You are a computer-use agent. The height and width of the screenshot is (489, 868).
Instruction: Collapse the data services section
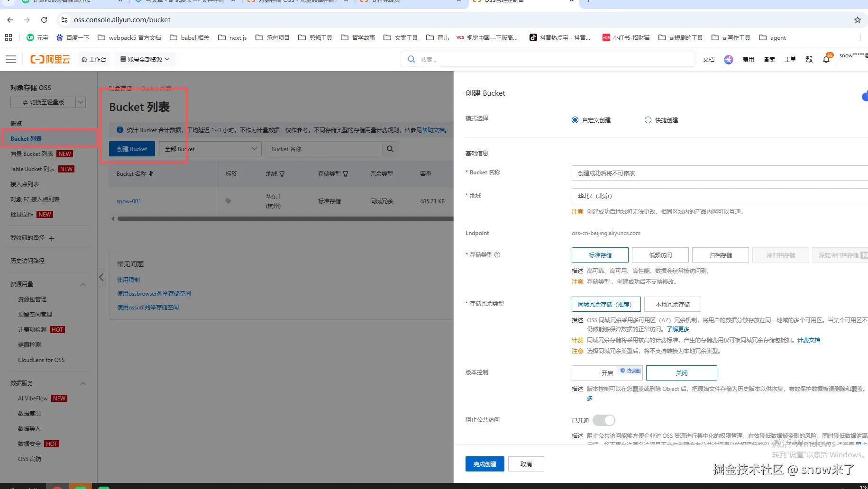coord(83,383)
